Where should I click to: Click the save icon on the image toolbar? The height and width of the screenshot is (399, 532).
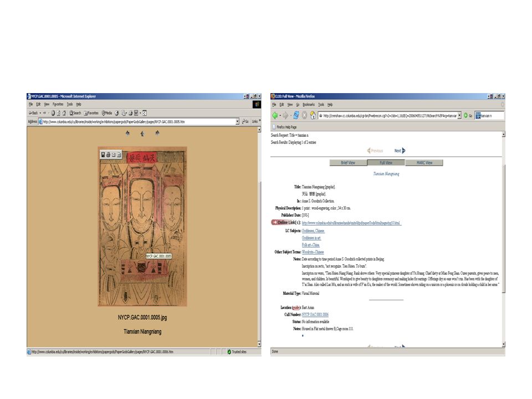pyautogui.click(x=103, y=155)
